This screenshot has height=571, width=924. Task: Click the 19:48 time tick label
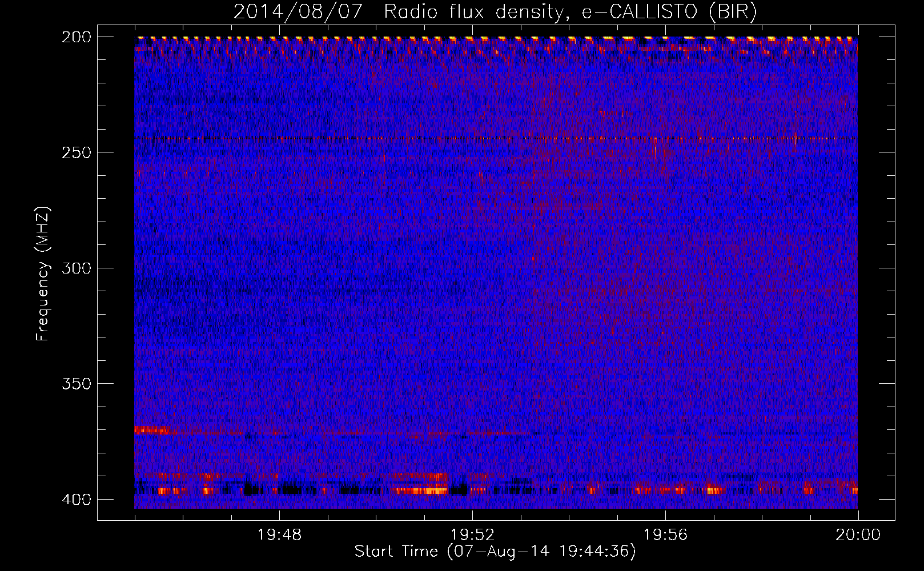point(279,535)
